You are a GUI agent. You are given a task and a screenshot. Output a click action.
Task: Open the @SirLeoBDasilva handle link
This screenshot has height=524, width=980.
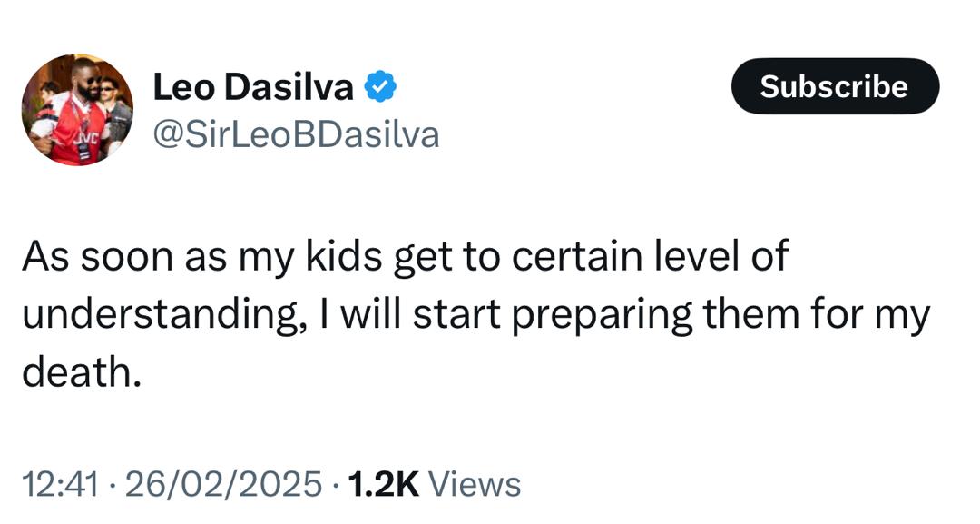(296, 134)
